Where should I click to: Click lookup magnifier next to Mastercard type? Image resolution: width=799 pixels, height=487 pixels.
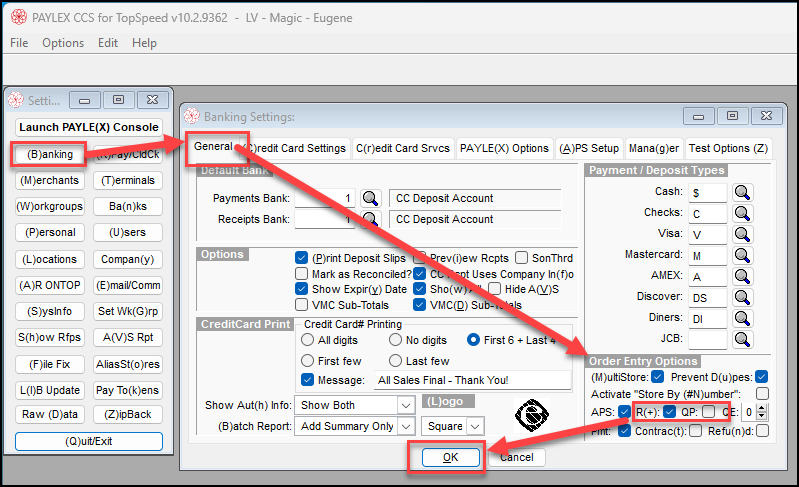point(742,255)
